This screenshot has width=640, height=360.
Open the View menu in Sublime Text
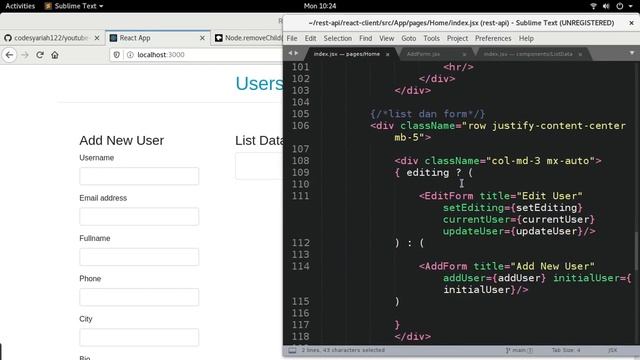click(x=387, y=38)
